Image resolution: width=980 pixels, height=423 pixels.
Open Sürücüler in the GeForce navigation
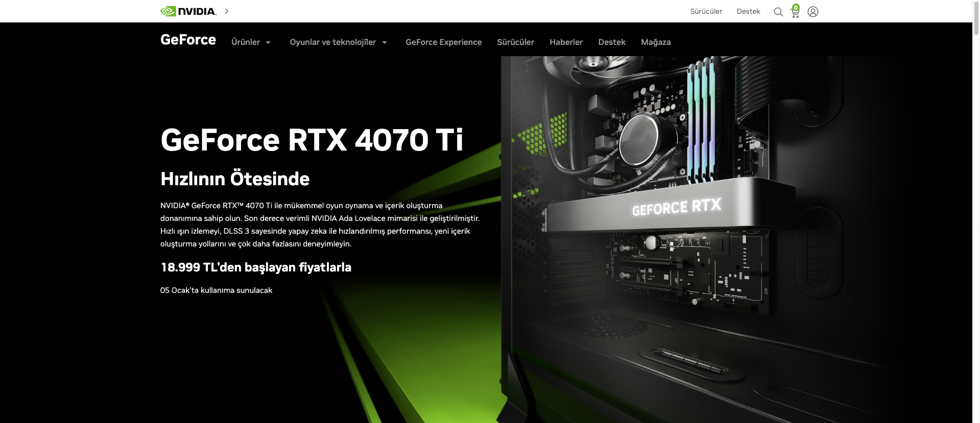click(x=515, y=42)
